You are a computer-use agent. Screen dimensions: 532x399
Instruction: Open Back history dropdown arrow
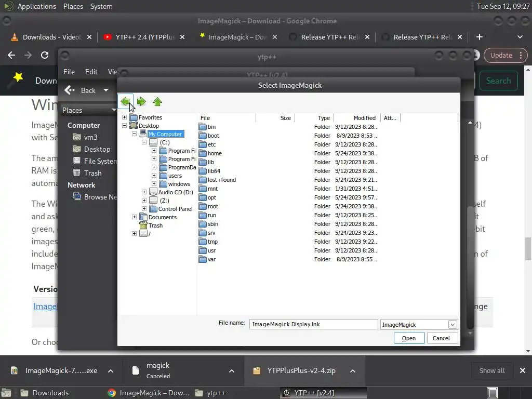tap(106, 90)
